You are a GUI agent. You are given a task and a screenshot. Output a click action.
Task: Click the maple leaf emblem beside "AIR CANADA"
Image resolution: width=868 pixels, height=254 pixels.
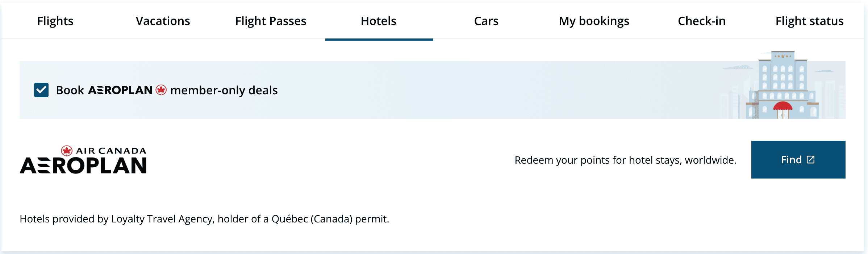(67, 151)
